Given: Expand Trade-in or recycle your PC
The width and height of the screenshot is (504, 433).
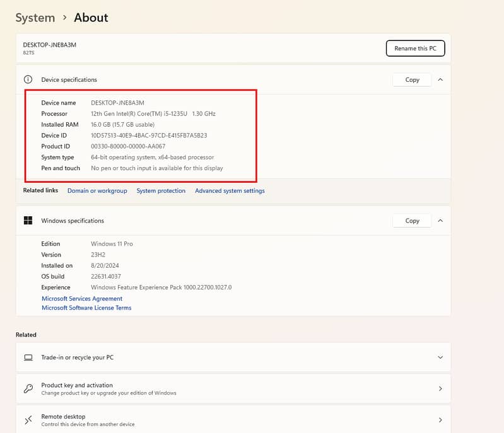Looking at the screenshot, I should tap(440, 357).
